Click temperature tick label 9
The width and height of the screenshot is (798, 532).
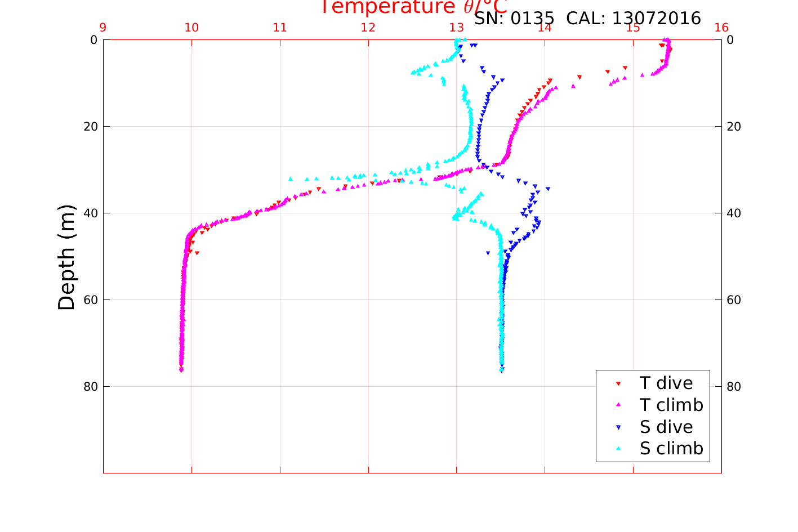(x=103, y=28)
